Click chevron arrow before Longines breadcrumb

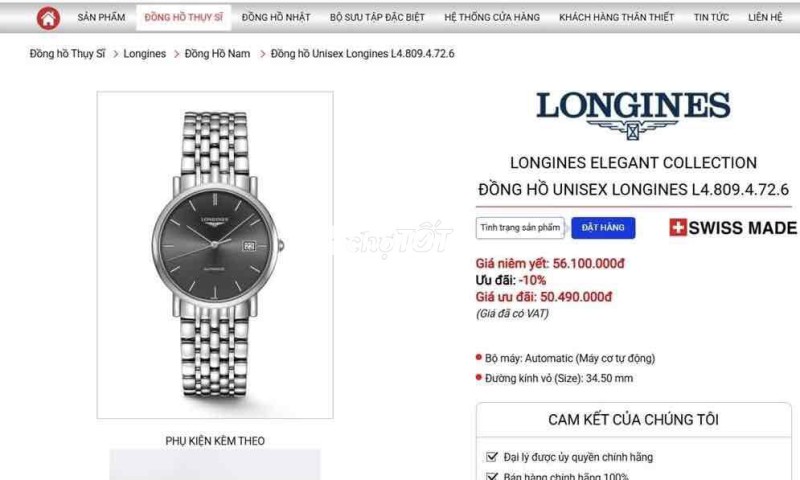pyautogui.click(x=115, y=54)
